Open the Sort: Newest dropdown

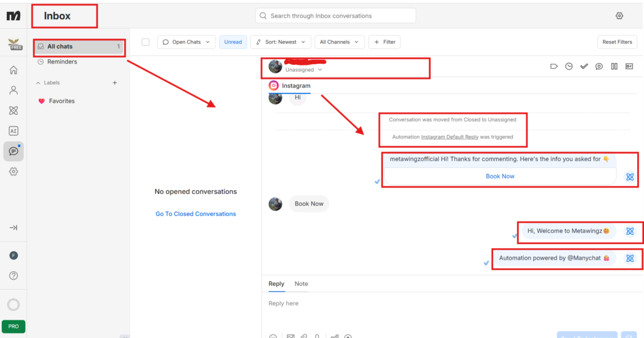(281, 42)
